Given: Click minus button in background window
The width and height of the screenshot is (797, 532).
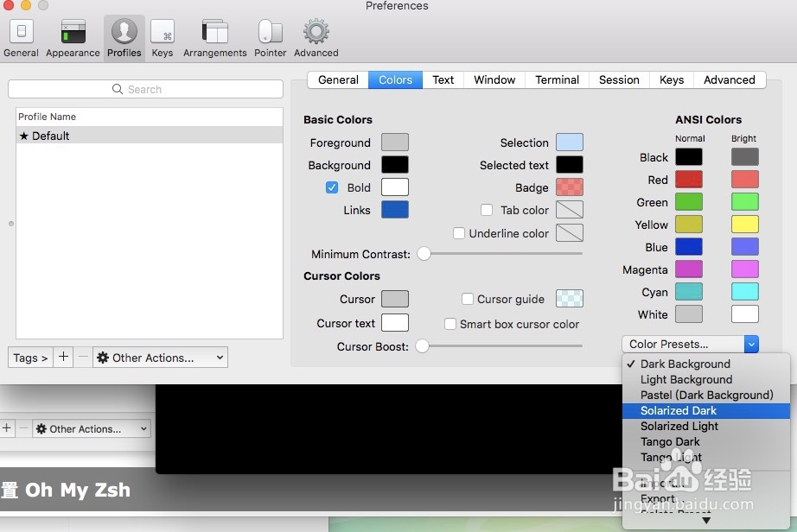Looking at the screenshot, I should [x=24, y=428].
